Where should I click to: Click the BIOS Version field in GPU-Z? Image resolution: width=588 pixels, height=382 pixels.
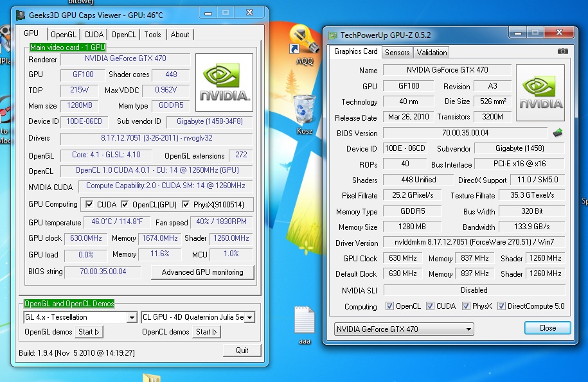click(x=465, y=133)
